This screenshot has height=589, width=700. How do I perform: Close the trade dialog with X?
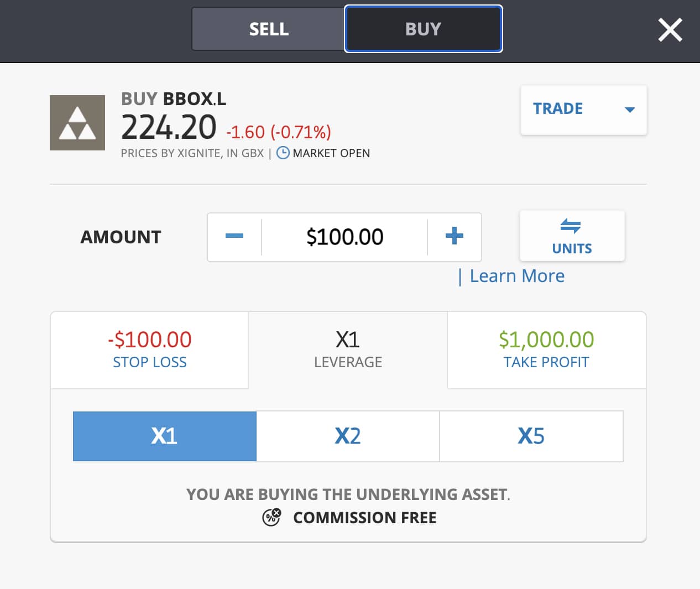click(x=670, y=30)
